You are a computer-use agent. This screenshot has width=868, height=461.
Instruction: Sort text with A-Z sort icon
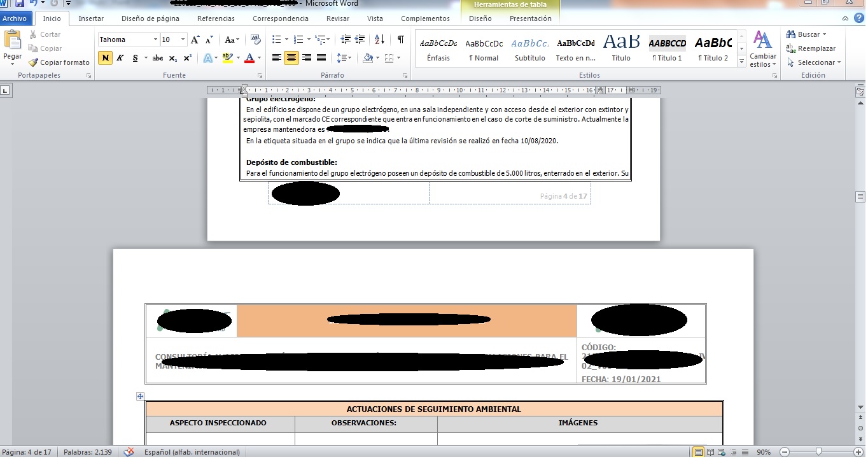[379, 39]
